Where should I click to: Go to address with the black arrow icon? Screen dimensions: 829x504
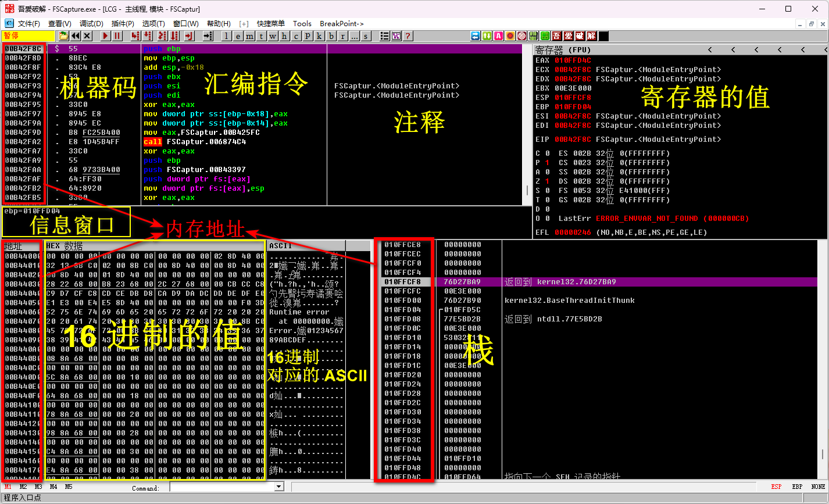point(208,35)
